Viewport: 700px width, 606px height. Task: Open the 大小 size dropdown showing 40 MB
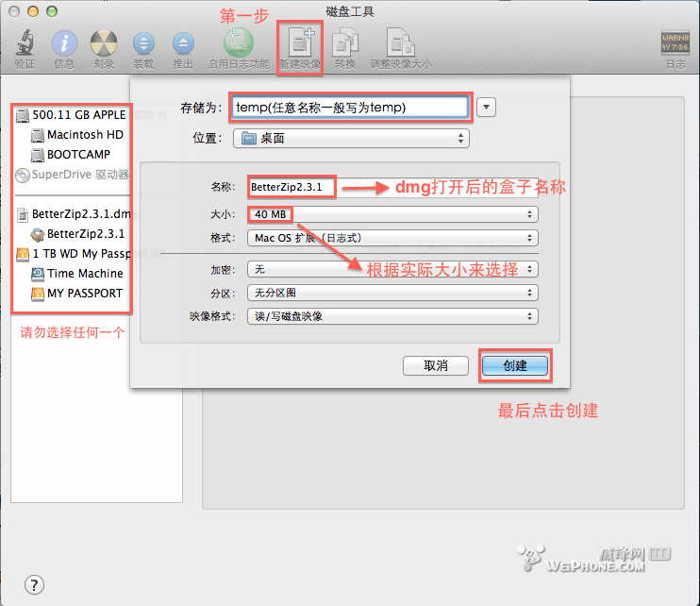click(x=392, y=214)
